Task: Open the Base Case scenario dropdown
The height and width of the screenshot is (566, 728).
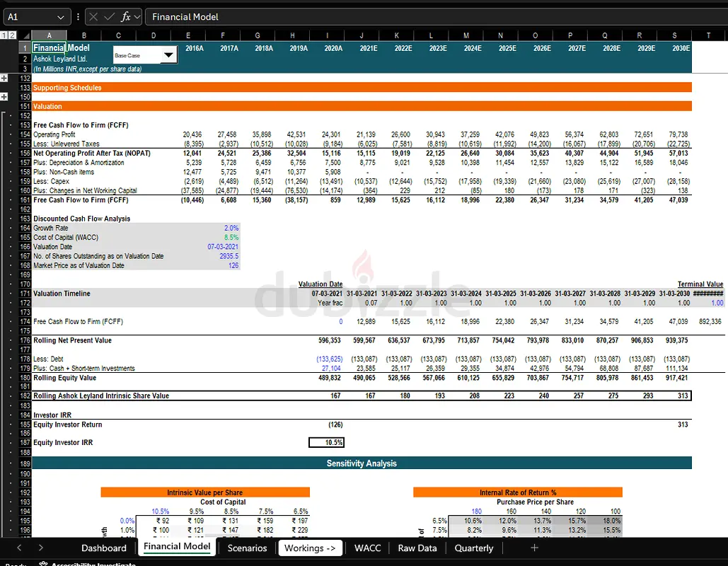Action: 168,54
